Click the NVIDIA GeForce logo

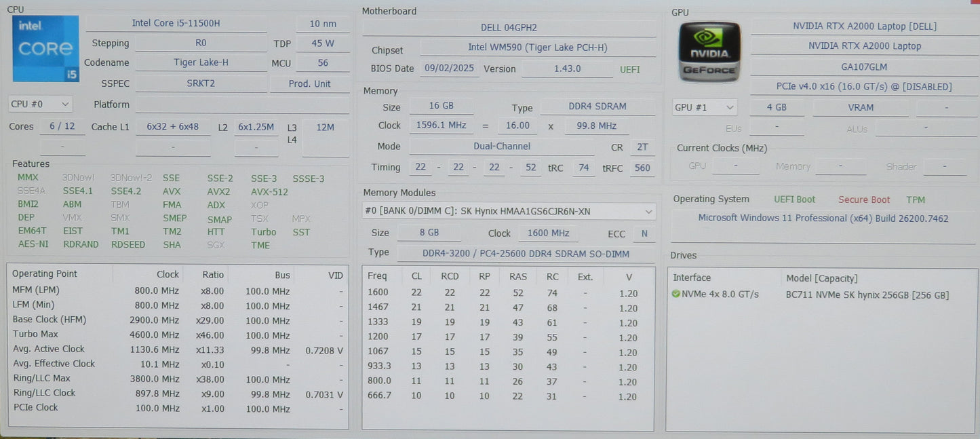click(709, 52)
